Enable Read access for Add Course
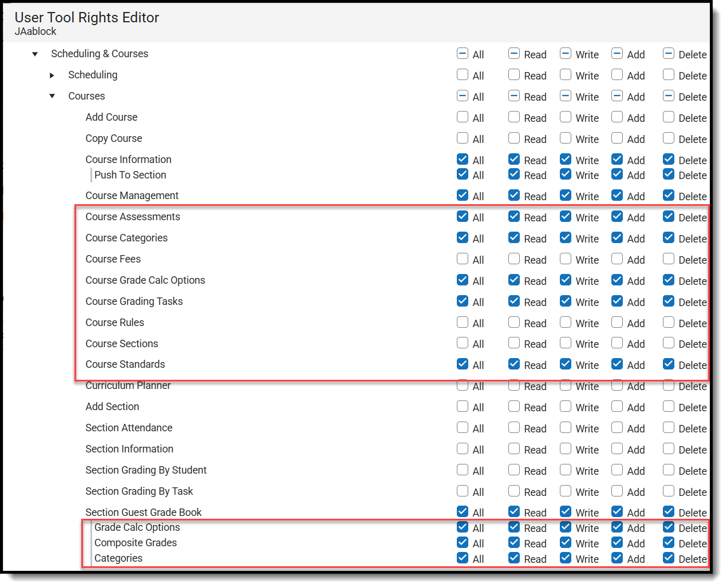Screen dimensions: 727x588 (x=513, y=117)
